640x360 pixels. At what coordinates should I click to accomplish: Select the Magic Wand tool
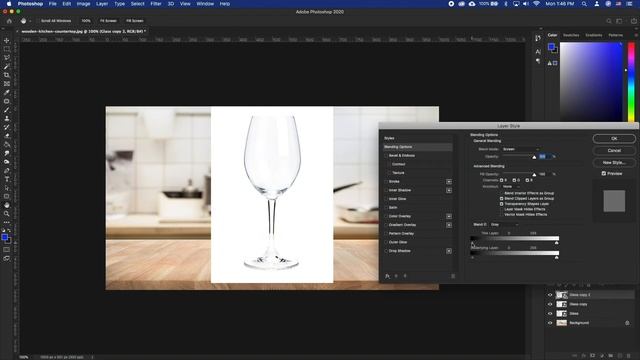click(7, 67)
